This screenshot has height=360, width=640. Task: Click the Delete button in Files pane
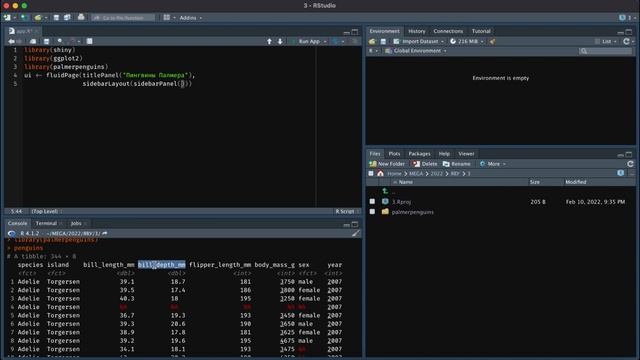click(424, 164)
